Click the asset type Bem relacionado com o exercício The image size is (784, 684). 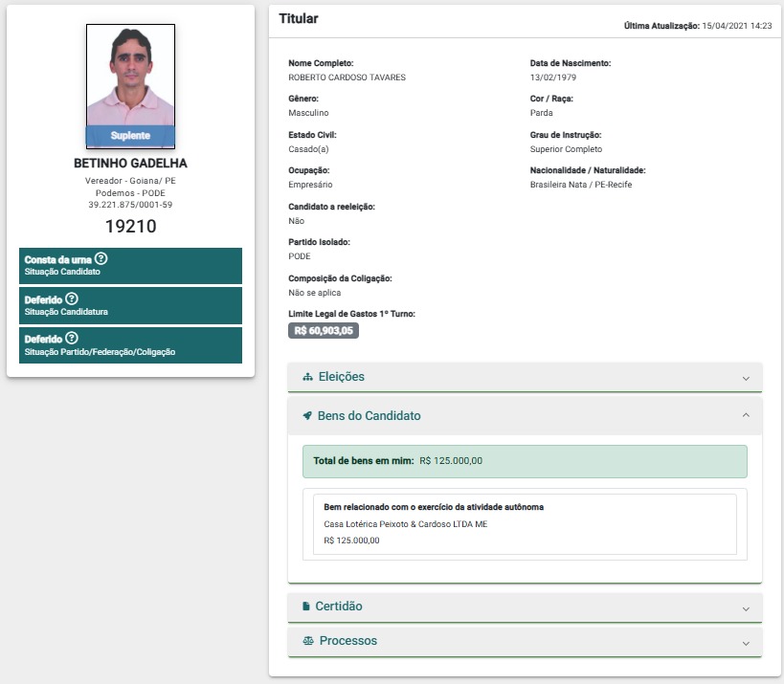[x=434, y=507]
